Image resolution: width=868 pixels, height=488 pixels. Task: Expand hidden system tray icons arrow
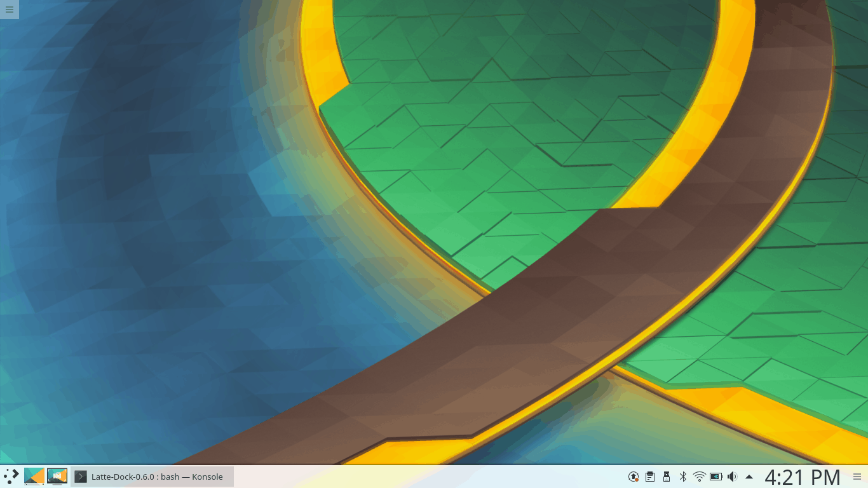(x=749, y=477)
